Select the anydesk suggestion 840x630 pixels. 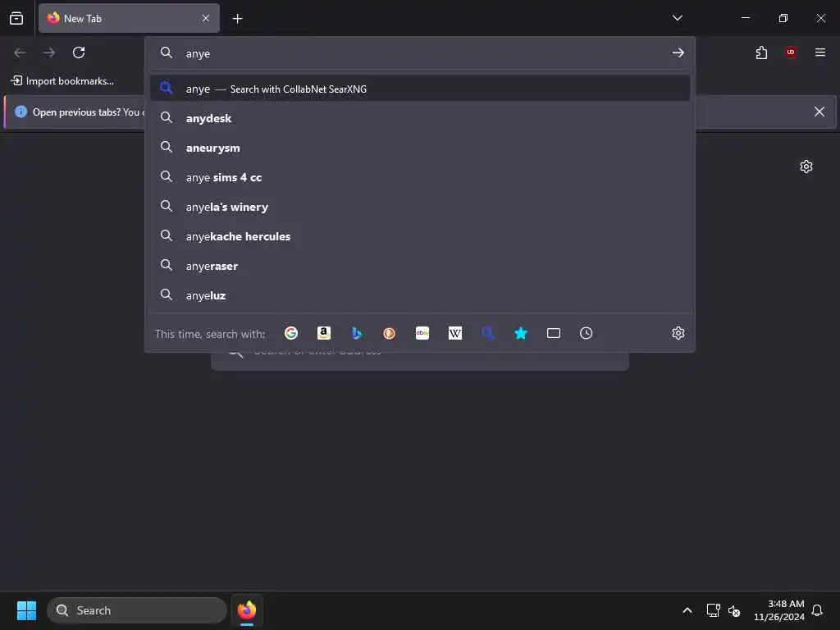420,118
